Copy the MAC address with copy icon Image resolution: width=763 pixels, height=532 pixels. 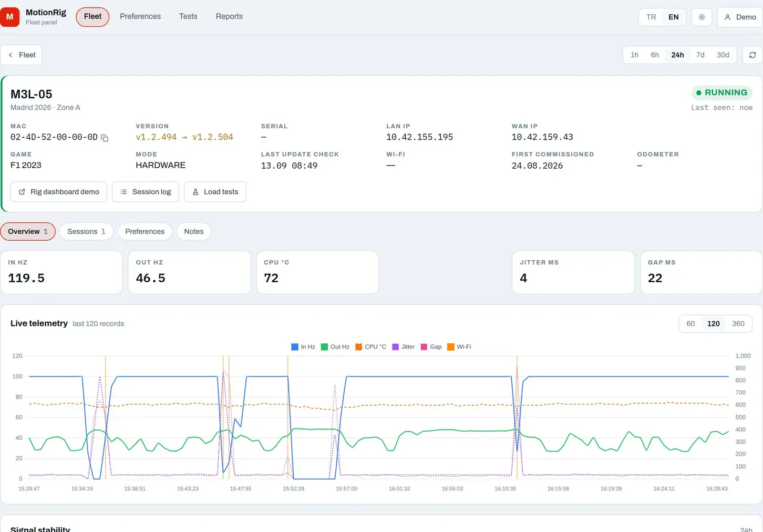click(104, 138)
